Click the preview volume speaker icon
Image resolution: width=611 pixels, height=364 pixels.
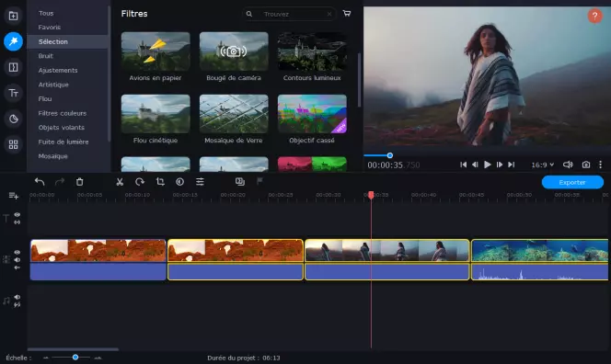pyautogui.click(x=568, y=165)
